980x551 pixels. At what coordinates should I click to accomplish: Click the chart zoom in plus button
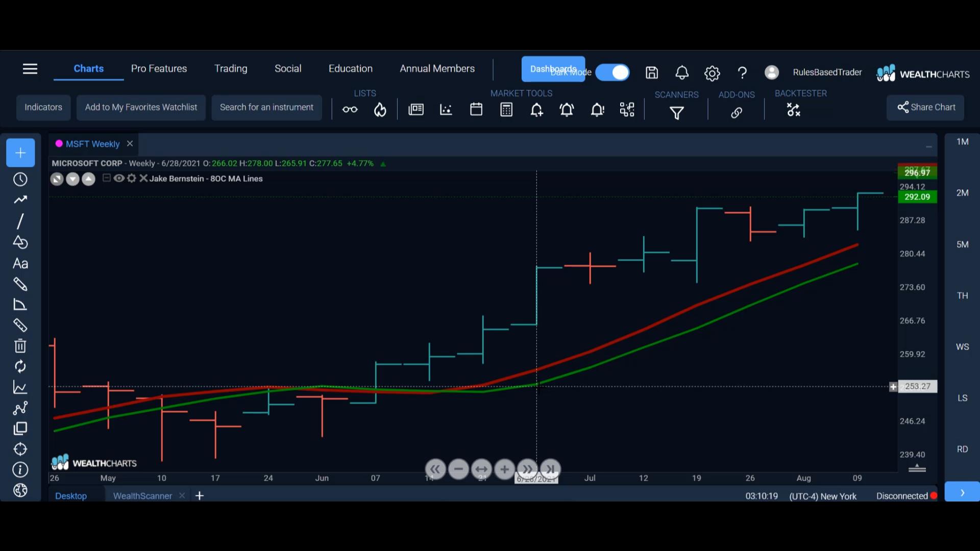(x=504, y=469)
